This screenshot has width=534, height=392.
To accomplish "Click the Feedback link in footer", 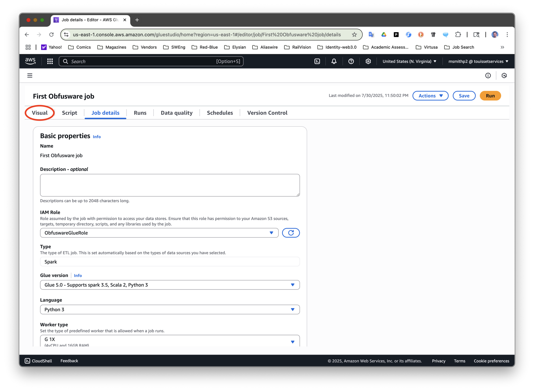I will pos(69,361).
